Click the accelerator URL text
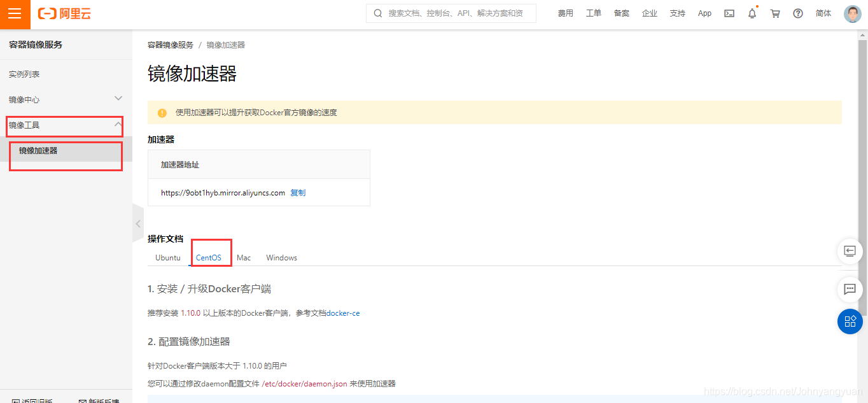This screenshot has width=868, height=403. 223,192
